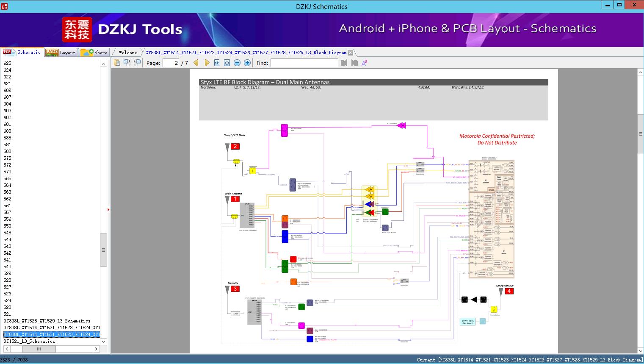This screenshot has height=364, width=644.
Task: Select item 572 in the list
Action: (x=8, y=165)
